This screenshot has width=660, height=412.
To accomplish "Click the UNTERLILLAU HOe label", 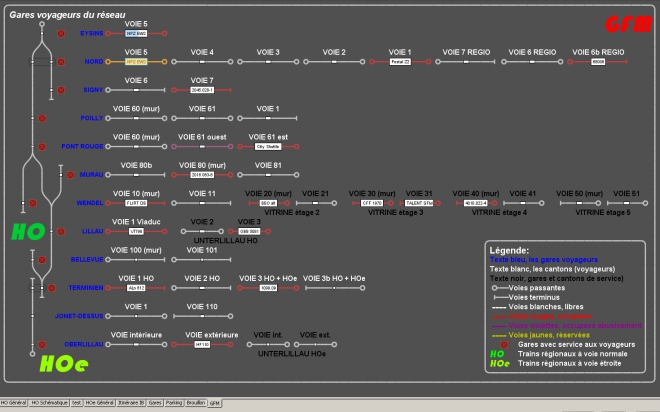I will coord(292,354).
